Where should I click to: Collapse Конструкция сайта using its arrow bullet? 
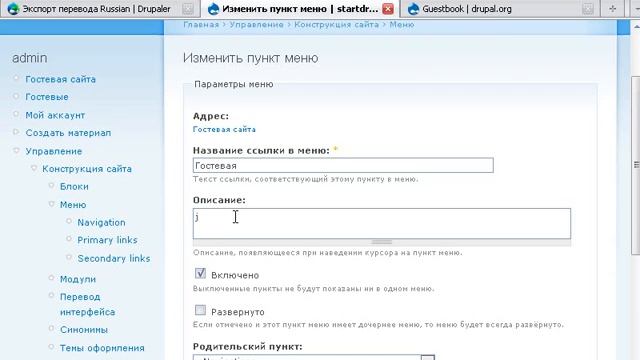pyautogui.click(x=34, y=168)
